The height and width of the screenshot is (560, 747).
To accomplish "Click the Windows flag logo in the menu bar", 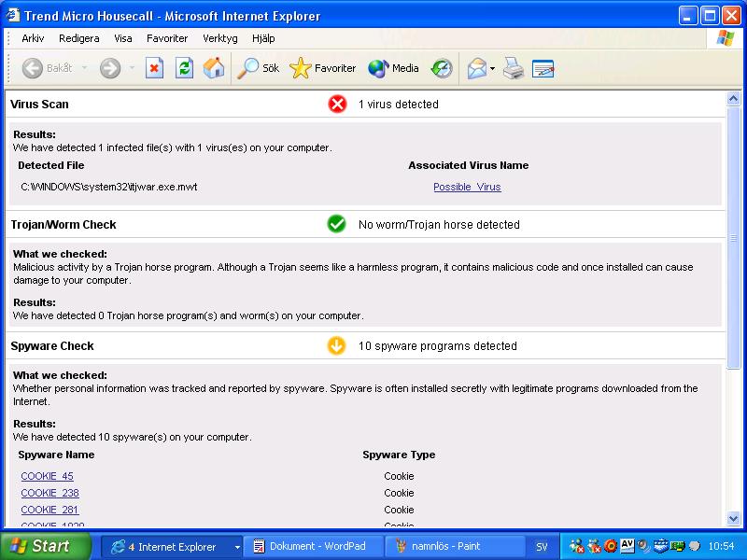I will pos(726,38).
